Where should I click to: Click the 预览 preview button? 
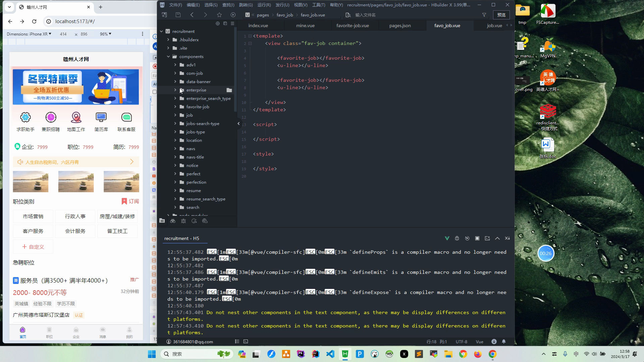501,15
